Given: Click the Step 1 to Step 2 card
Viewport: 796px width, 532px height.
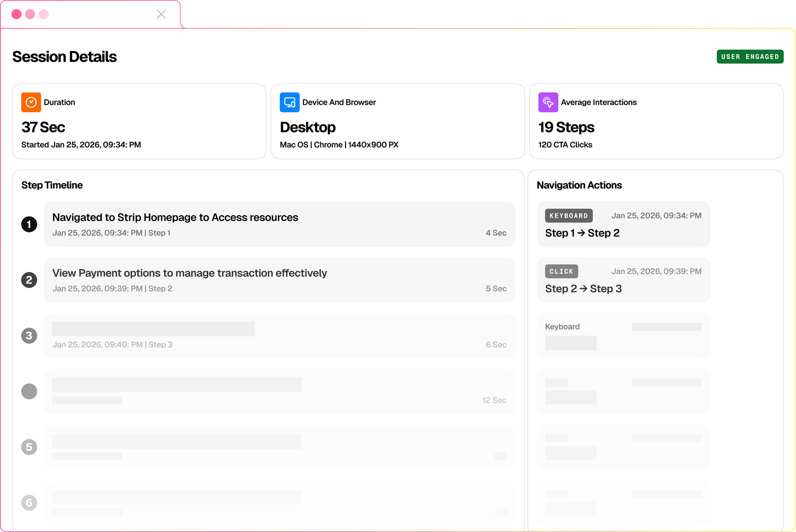Looking at the screenshot, I should click(623, 224).
